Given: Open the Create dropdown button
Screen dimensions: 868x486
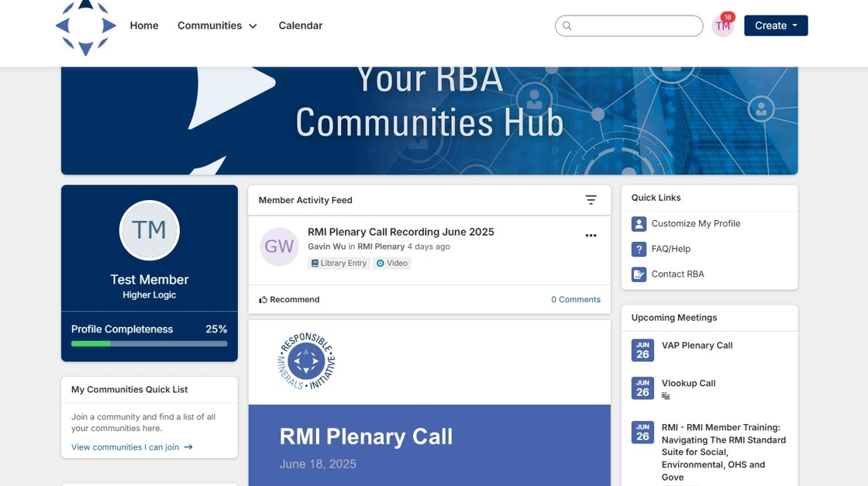Looking at the screenshot, I should [776, 26].
